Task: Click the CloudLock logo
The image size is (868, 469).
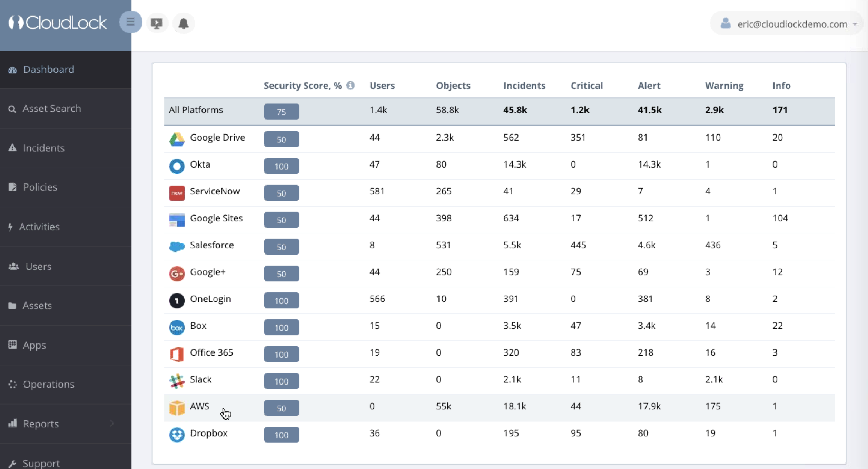Action: pos(58,23)
